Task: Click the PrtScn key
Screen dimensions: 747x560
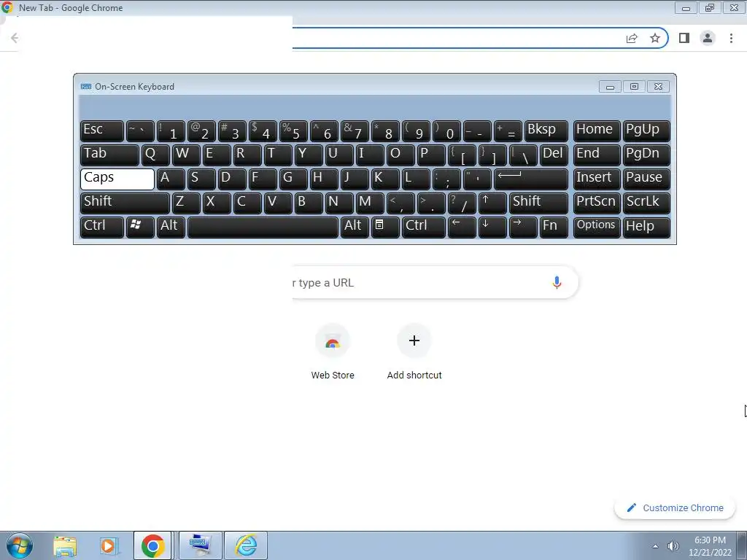Action: [x=597, y=203]
